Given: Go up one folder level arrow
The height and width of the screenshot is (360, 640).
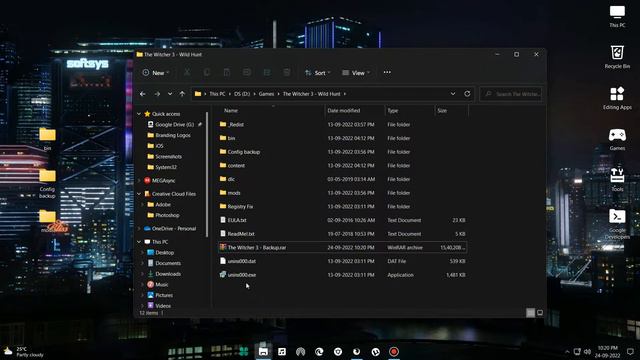Looking at the screenshot, I should tap(182, 94).
